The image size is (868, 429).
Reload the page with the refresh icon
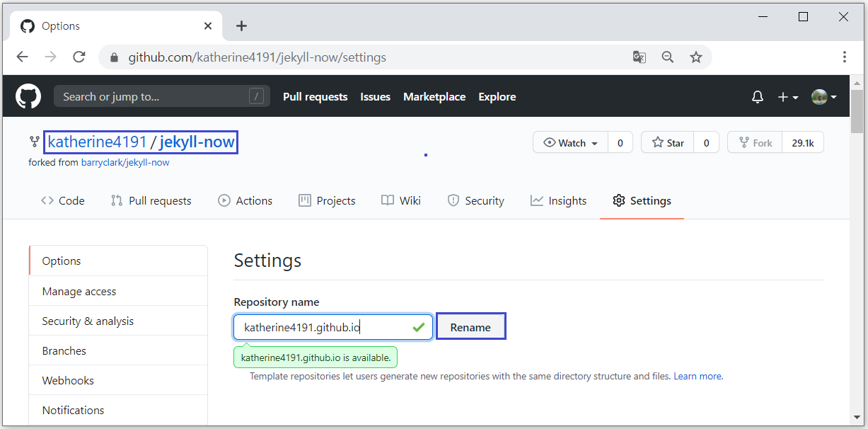point(79,57)
